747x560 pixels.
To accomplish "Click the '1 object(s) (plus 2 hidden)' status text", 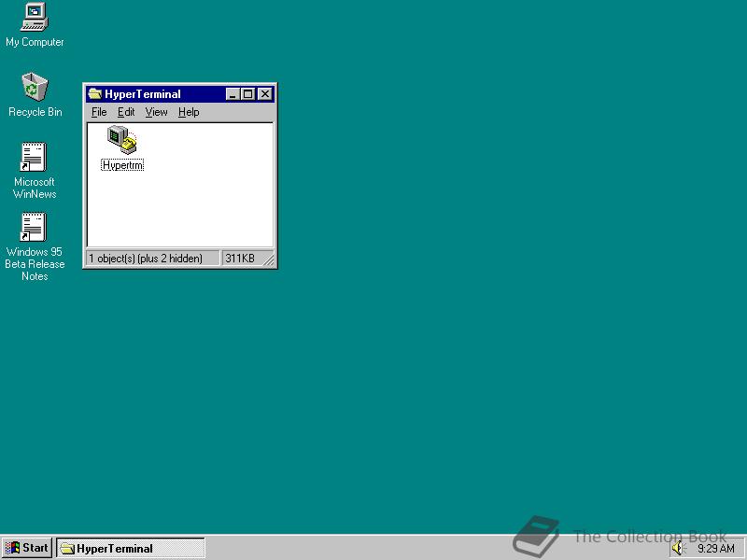I will click(146, 259).
